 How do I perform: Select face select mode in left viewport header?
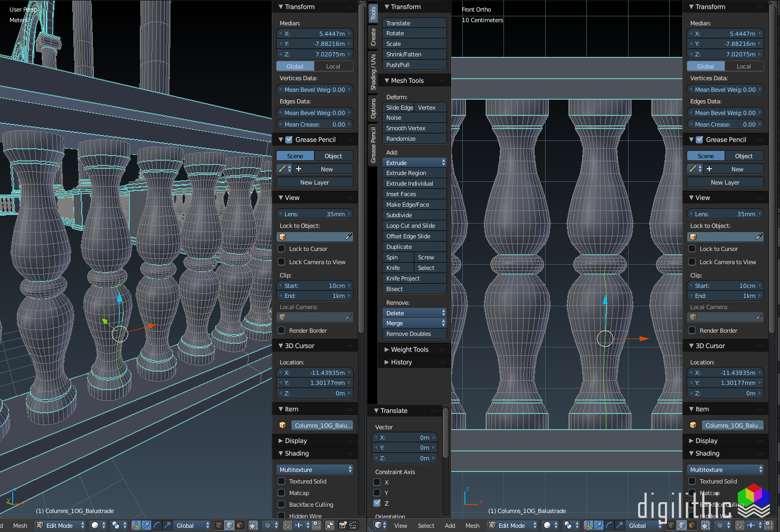[240, 525]
